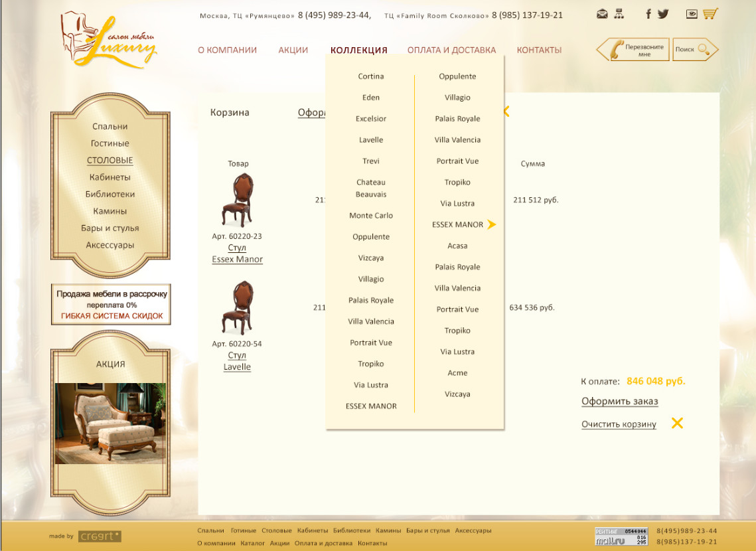Open КОЛЛЕКЦИЯ dropdown in top navigation
Viewport: 756px width, 551px height.
pos(358,50)
